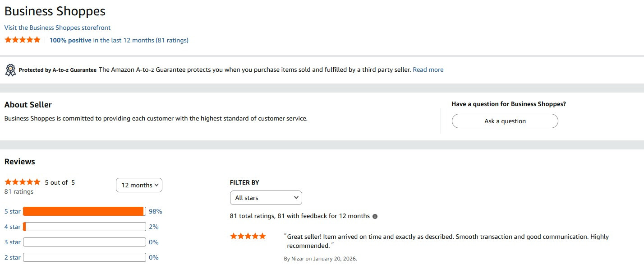Open the All stars filter dropdown
Viewport: 644px width, 265px height.
tap(266, 198)
